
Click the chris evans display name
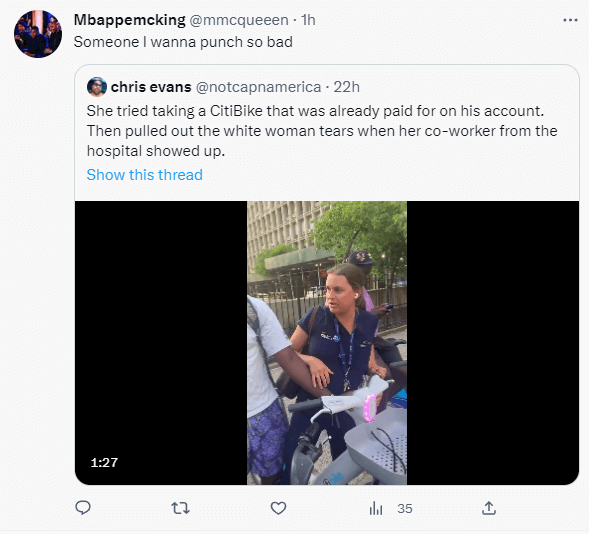click(x=151, y=87)
